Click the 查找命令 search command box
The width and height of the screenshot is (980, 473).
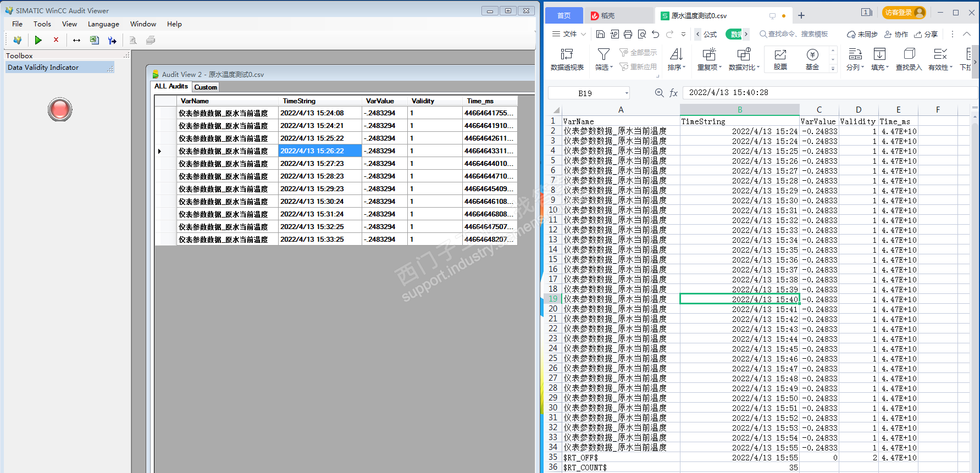pyautogui.click(x=794, y=34)
